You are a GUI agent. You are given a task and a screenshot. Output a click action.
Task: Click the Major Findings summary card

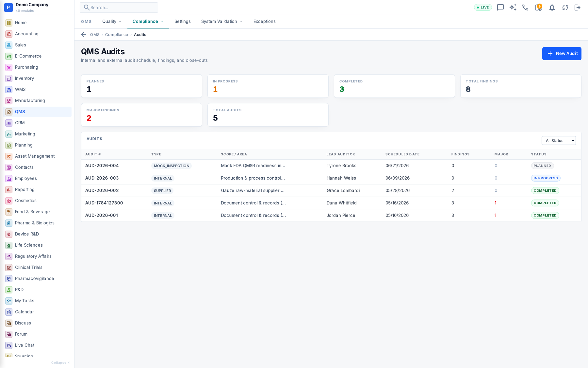(141, 115)
